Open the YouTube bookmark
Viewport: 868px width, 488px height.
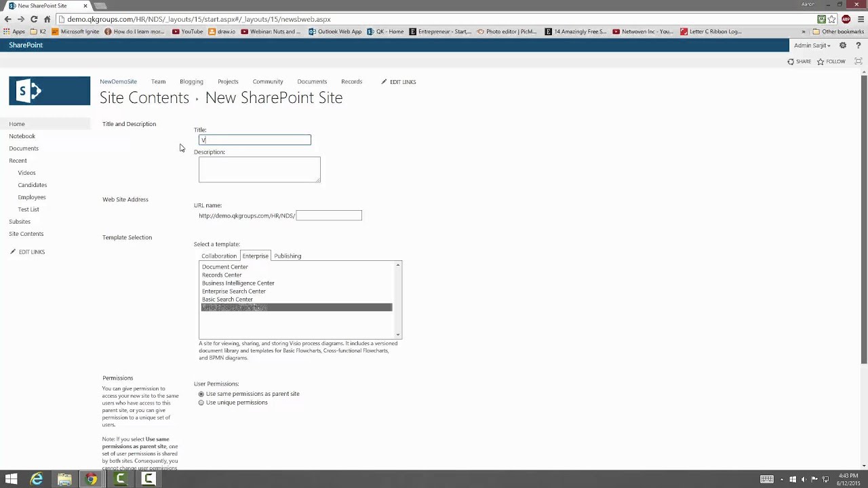pyautogui.click(x=188, y=31)
